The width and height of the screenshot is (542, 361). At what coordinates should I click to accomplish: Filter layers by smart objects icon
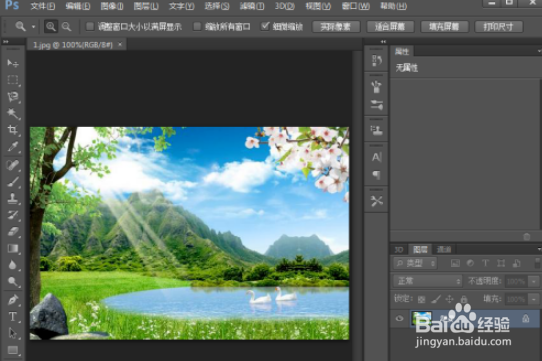point(516,263)
